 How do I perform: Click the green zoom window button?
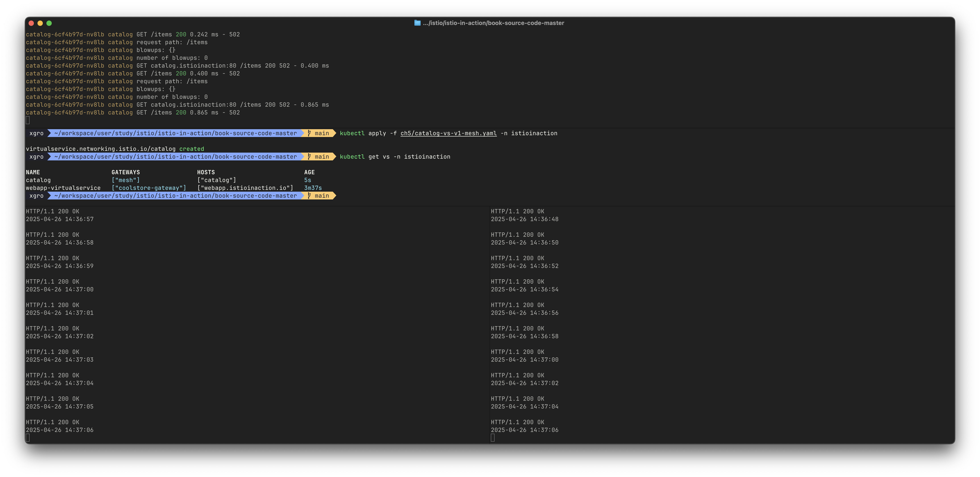coord(49,23)
